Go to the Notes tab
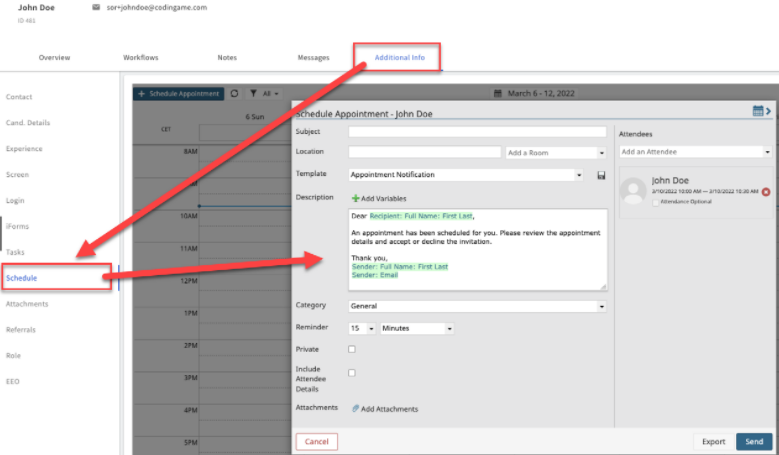The image size is (779, 455). click(227, 58)
